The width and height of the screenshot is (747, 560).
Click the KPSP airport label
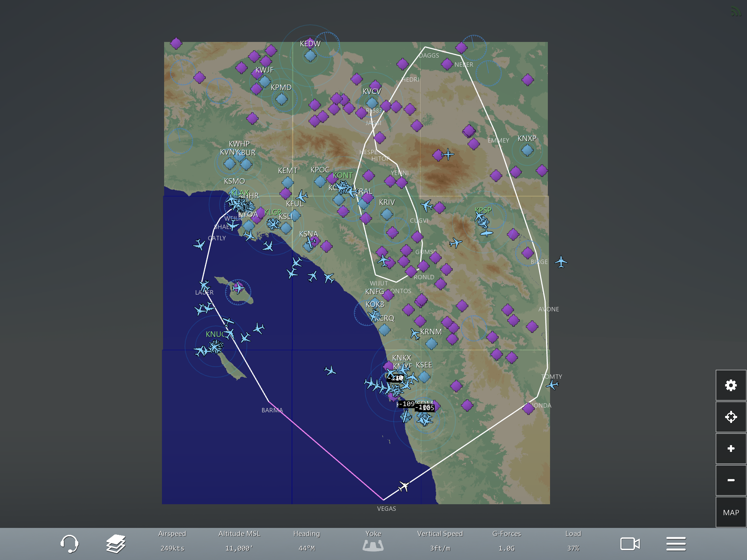pos(483,210)
